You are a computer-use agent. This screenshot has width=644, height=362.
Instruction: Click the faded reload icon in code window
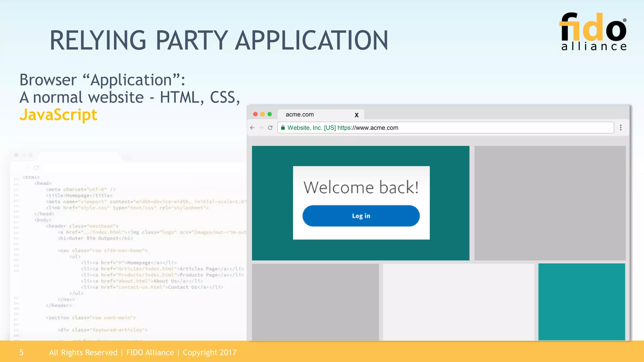(36, 168)
